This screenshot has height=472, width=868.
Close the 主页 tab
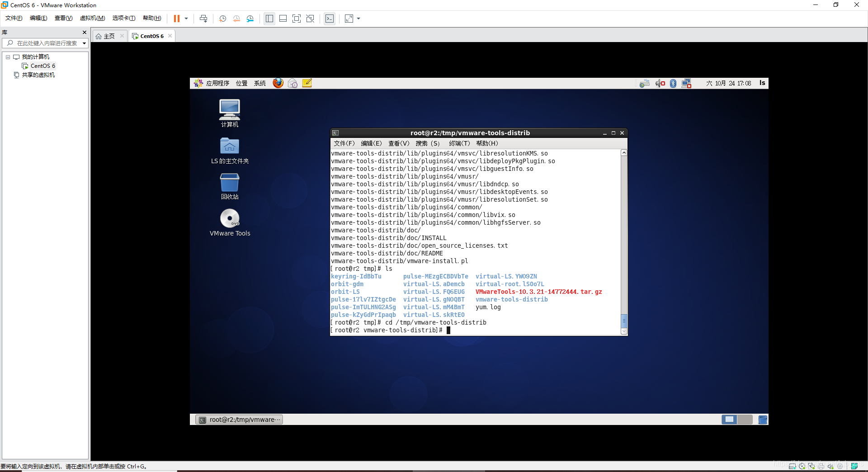tap(122, 36)
